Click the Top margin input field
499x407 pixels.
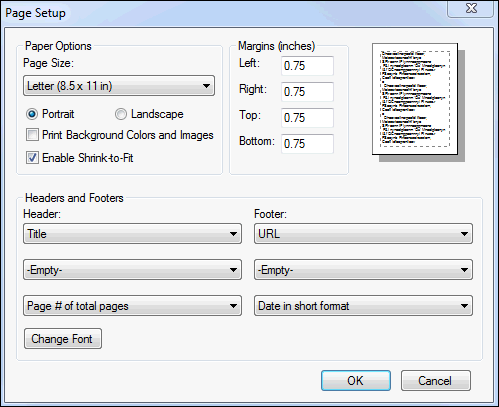[307, 118]
